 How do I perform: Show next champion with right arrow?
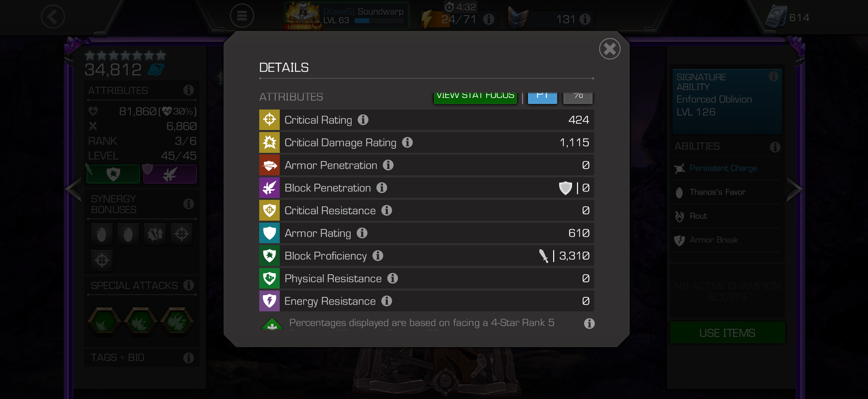[794, 189]
